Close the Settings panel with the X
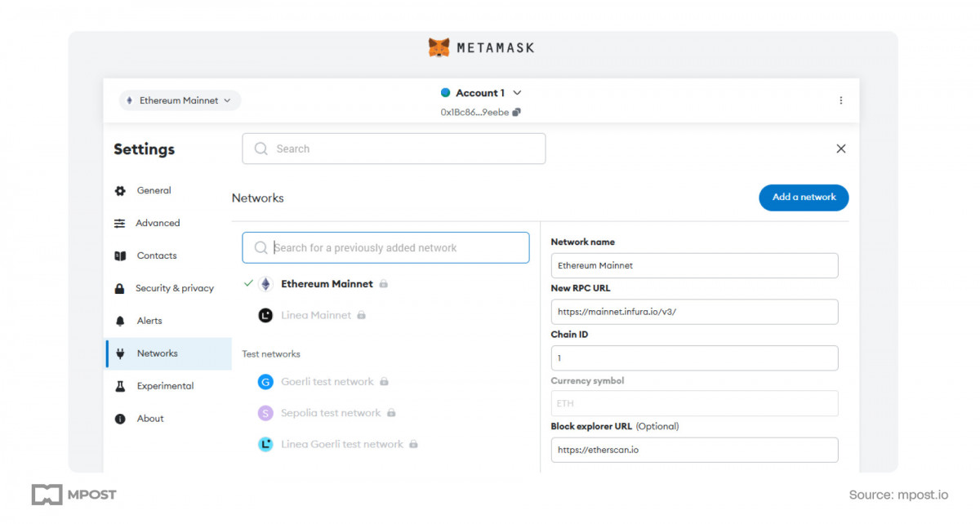This screenshot has width=980, height=524. click(841, 149)
